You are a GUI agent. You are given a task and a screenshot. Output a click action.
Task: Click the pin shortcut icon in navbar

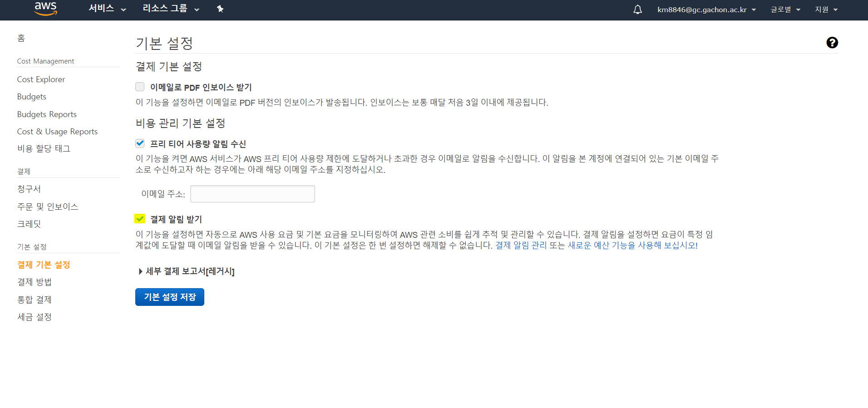pos(220,9)
